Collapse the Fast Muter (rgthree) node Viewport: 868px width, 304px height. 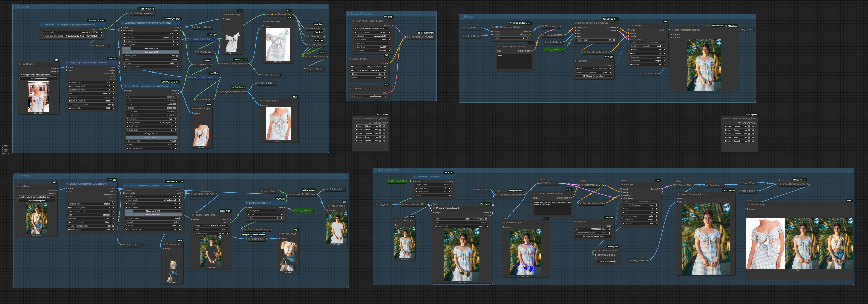tap(596, 251)
